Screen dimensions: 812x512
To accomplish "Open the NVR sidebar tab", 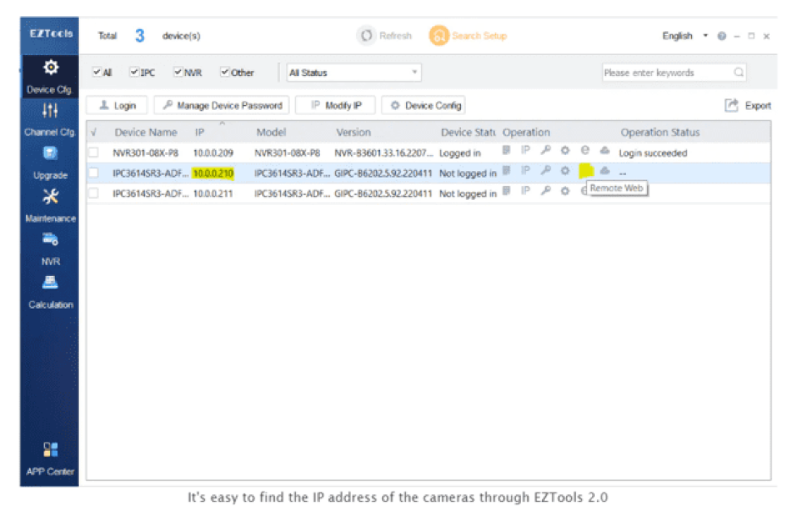I will coord(50,249).
